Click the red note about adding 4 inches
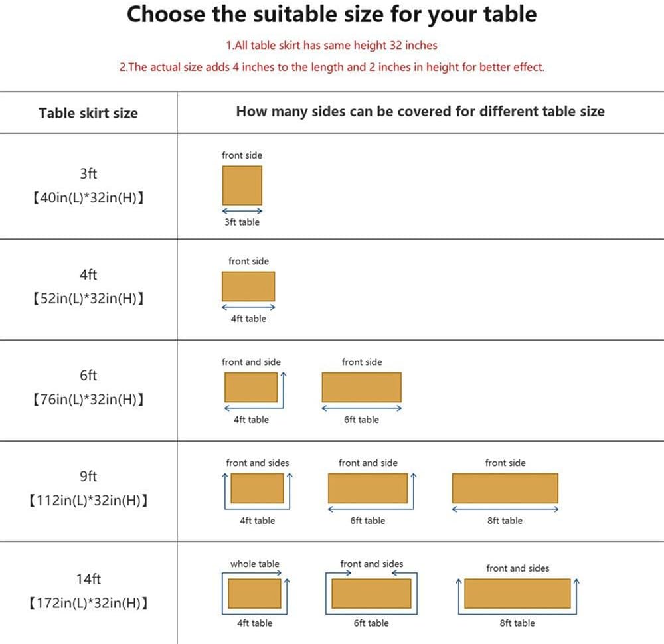 [332, 67]
